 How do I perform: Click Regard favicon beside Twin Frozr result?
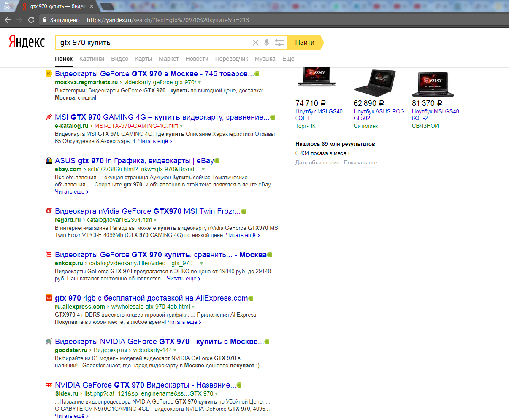[x=49, y=211]
